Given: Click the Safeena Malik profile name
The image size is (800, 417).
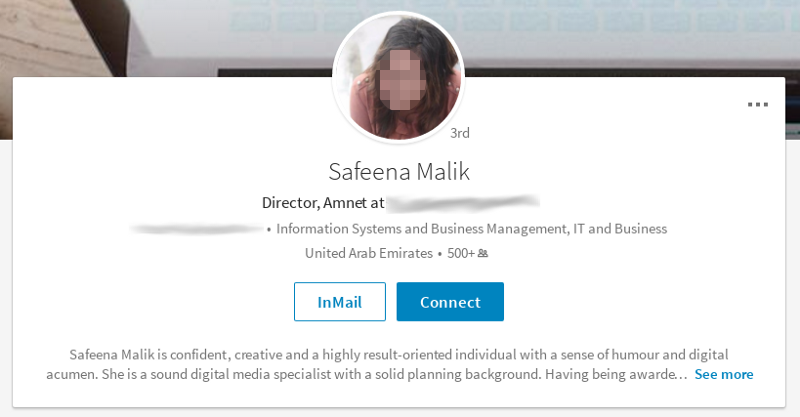Looking at the screenshot, I should (399, 171).
